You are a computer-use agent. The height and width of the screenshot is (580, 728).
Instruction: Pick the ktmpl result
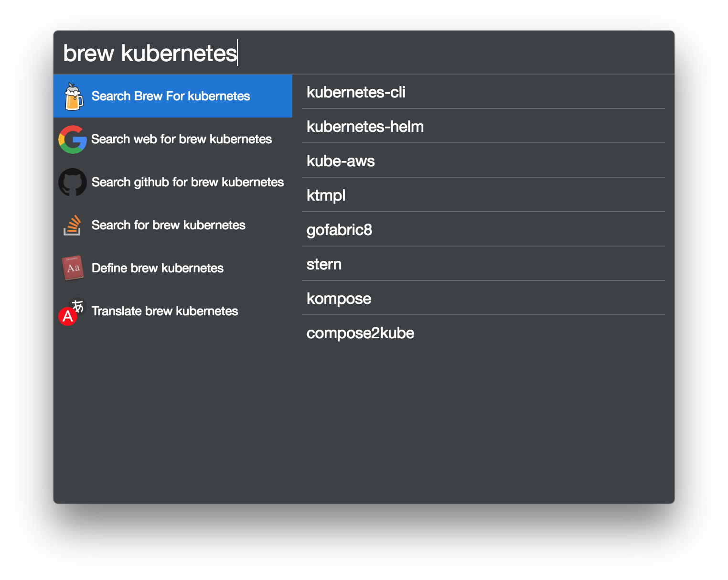click(483, 195)
